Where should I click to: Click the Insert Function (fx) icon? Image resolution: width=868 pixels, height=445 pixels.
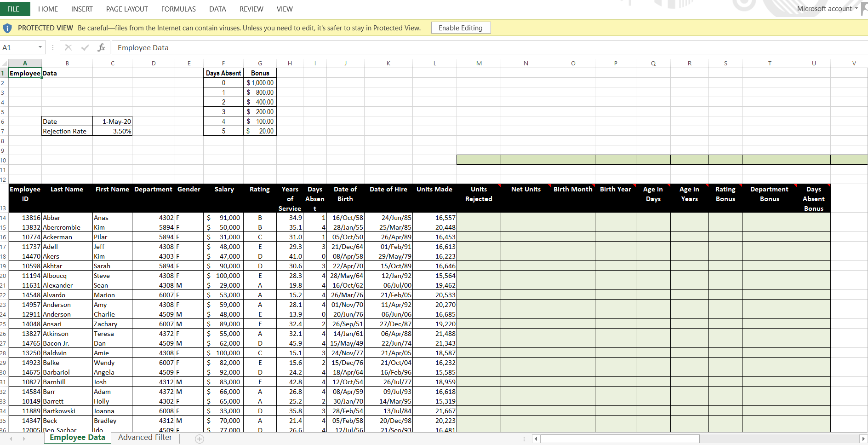click(101, 47)
